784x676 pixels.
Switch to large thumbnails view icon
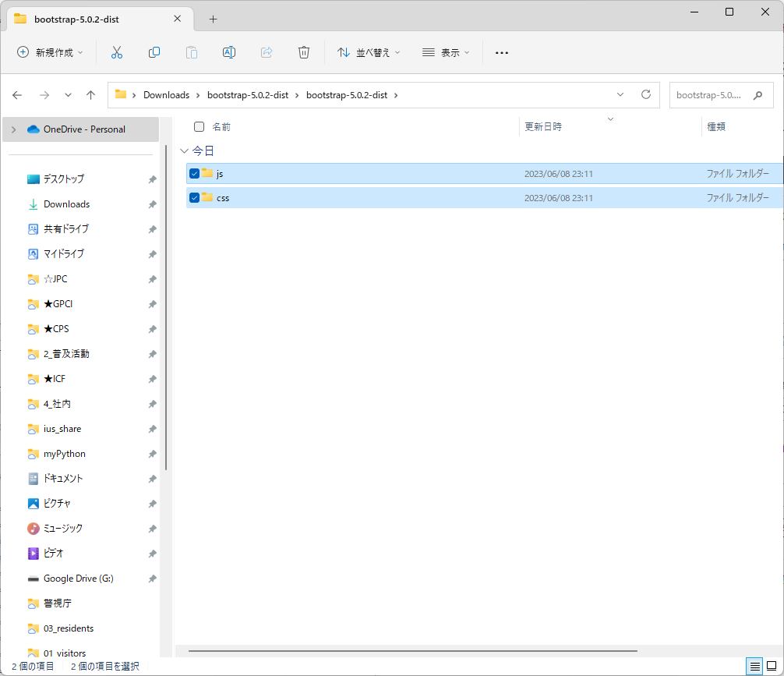click(x=771, y=666)
